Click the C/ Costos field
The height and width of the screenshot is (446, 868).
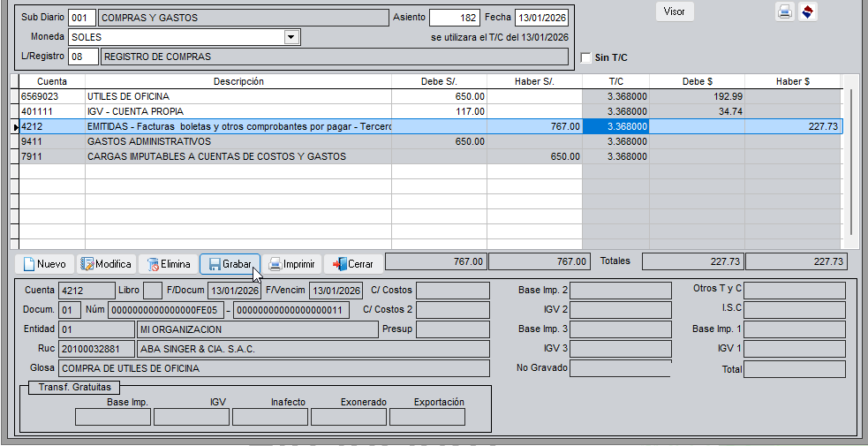tap(453, 291)
